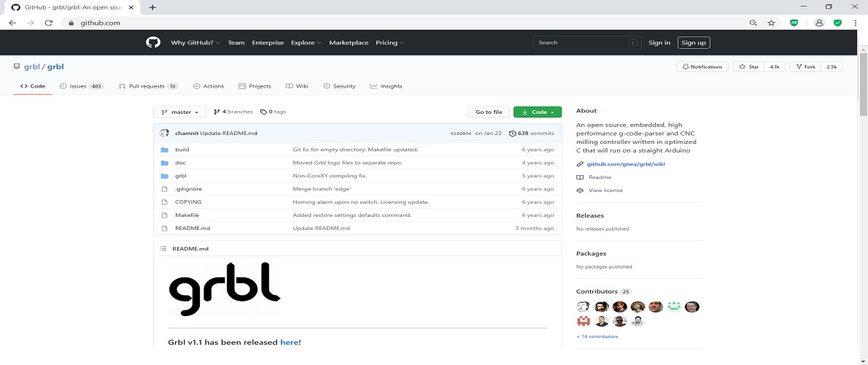Click the GitHub search field
This screenshot has height=365, width=868.
(587, 42)
